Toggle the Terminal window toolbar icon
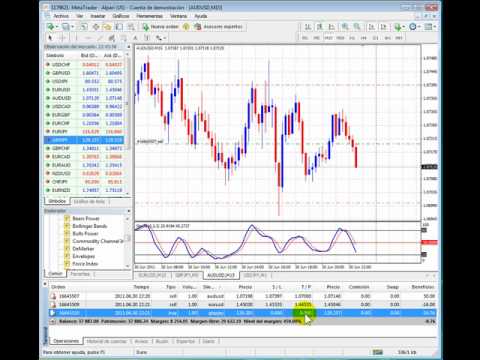Screen dimensions: 480x360 coord(119,27)
